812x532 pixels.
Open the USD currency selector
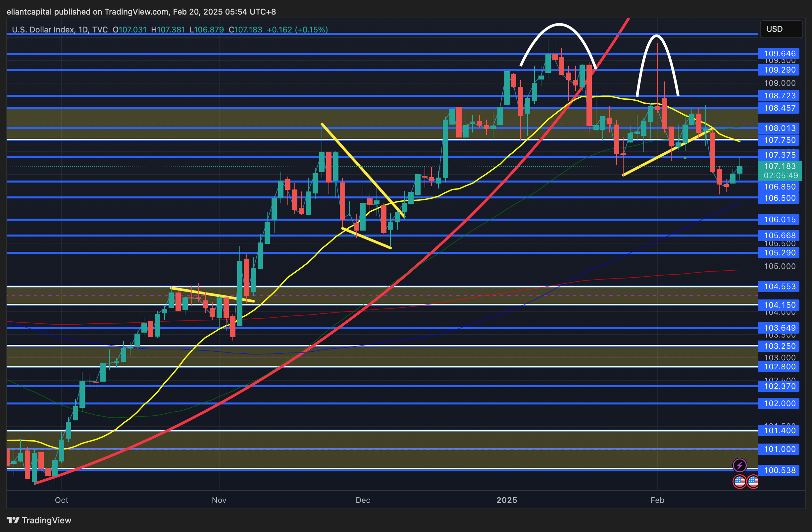pyautogui.click(x=781, y=29)
